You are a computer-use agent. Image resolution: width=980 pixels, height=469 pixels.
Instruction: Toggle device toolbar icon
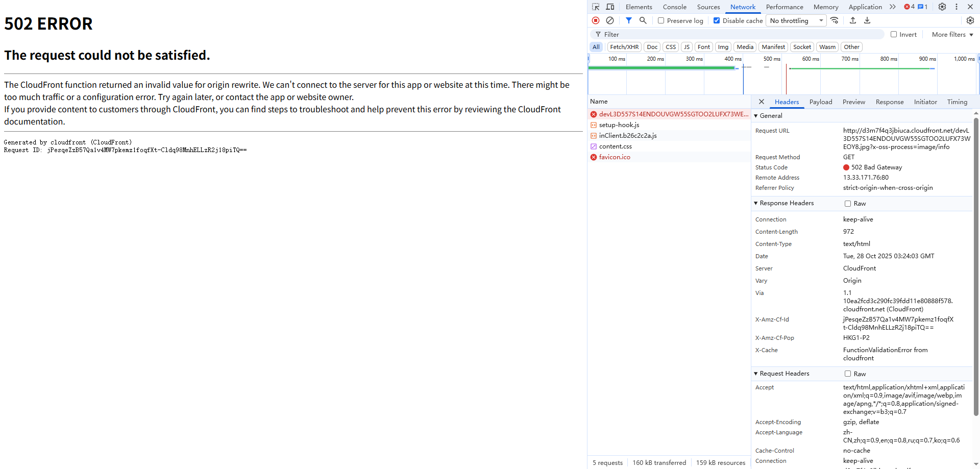tap(610, 7)
